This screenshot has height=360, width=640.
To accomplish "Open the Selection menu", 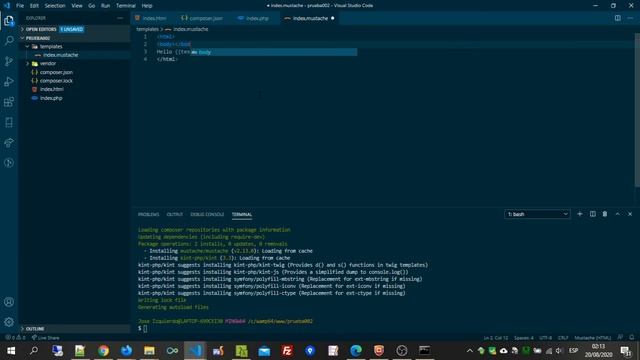I will tap(55, 6).
